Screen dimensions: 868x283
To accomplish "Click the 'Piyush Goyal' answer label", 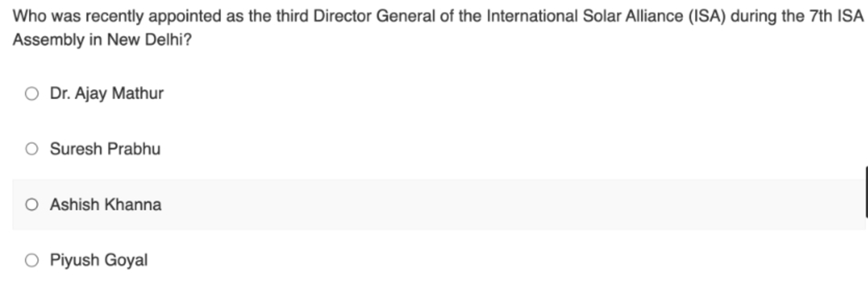I will (x=99, y=260).
